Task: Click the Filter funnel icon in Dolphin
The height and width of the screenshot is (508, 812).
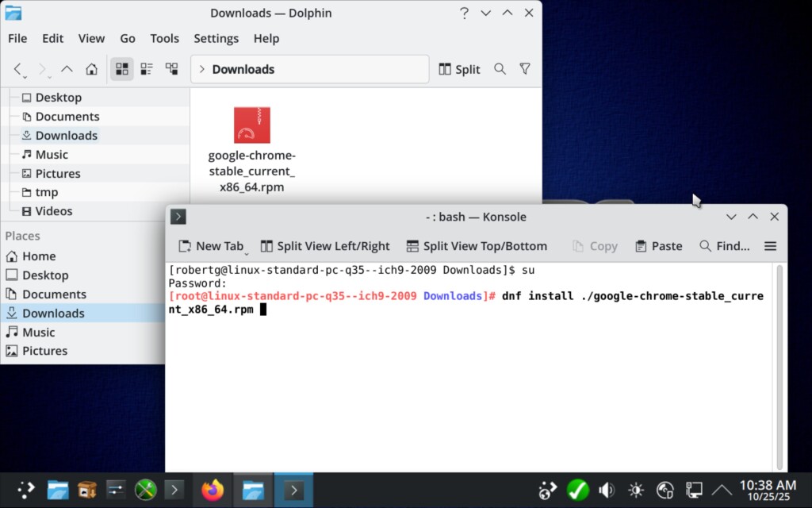Action: [525, 69]
